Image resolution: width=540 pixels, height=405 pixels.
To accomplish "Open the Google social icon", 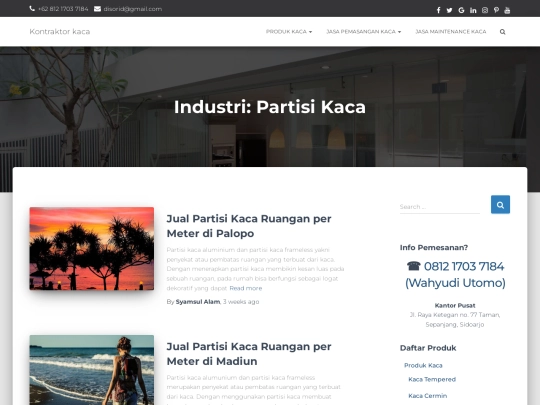I will 461,10.
